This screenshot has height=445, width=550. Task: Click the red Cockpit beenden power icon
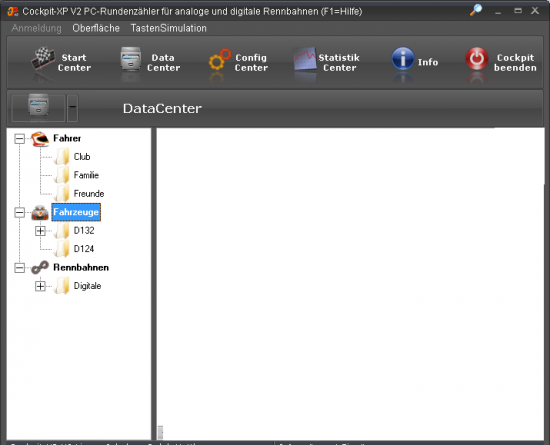477,59
